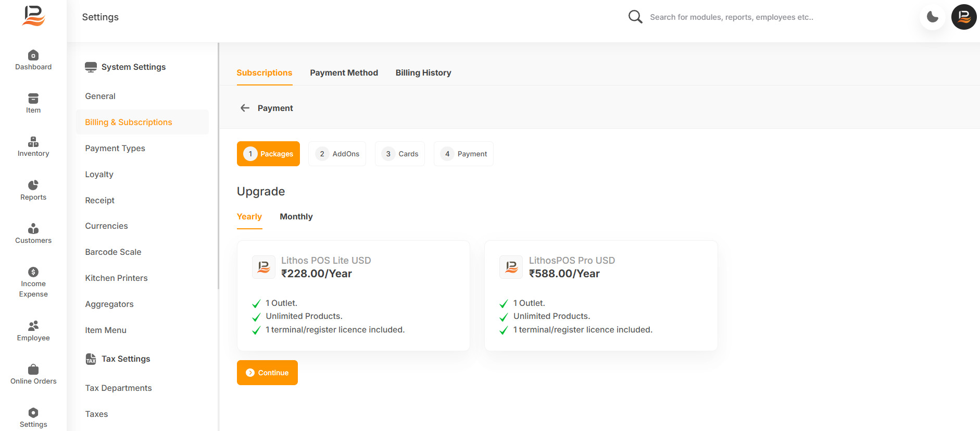Screen dimensions: 980x431
Task: Click the Tax Settings heading
Action: click(125, 359)
